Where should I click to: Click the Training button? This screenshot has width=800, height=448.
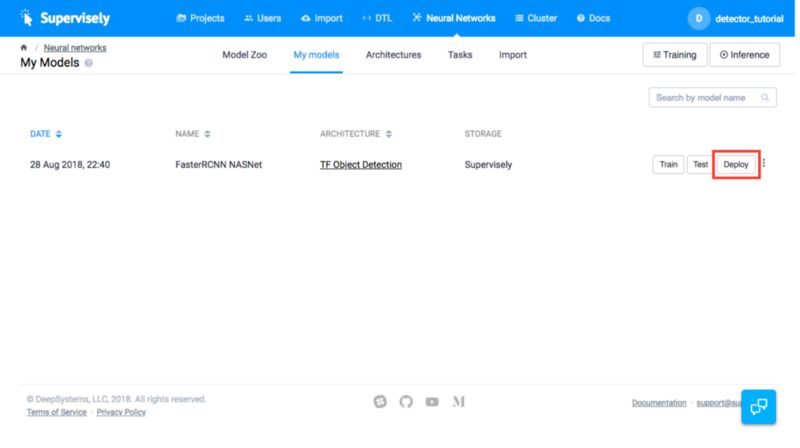tap(674, 55)
